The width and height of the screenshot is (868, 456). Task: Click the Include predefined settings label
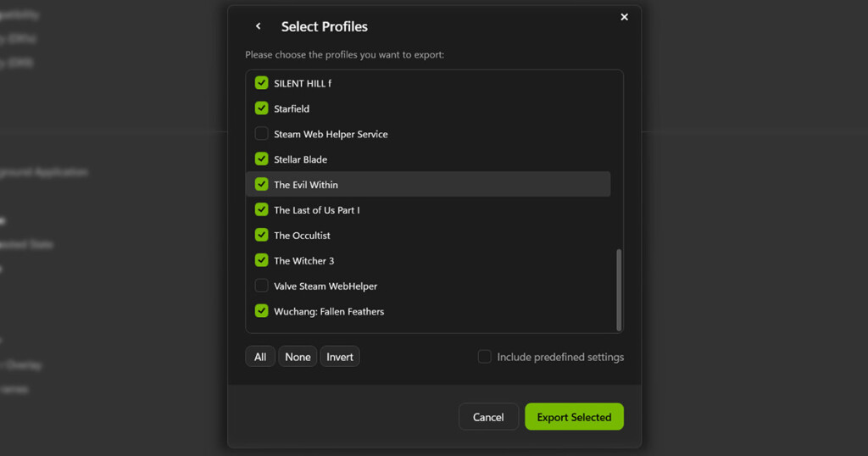[x=560, y=357]
